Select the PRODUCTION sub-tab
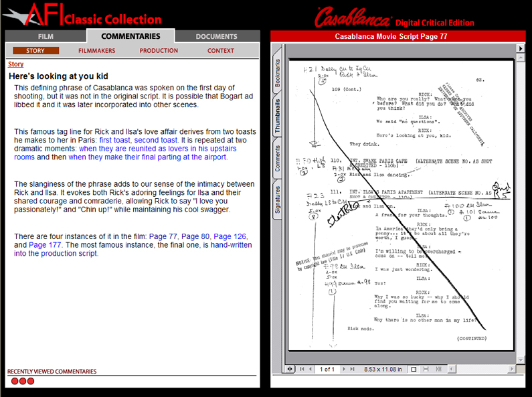The height and width of the screenshot is (397, 532). tap(159, 50)
